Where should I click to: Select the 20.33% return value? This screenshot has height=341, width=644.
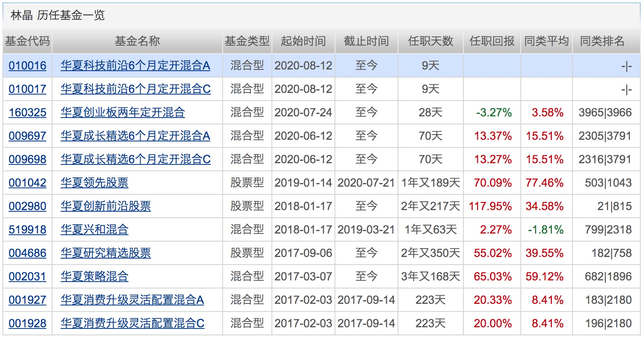click(x=493, y=300)
